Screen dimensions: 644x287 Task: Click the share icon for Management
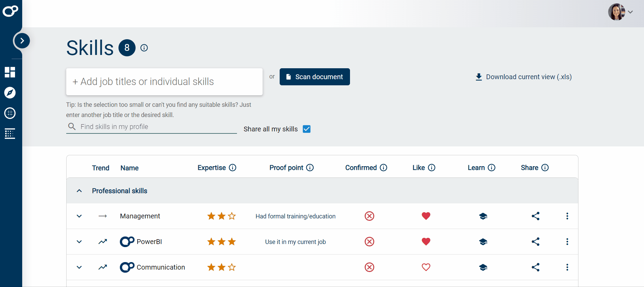(x=535, y=216)
